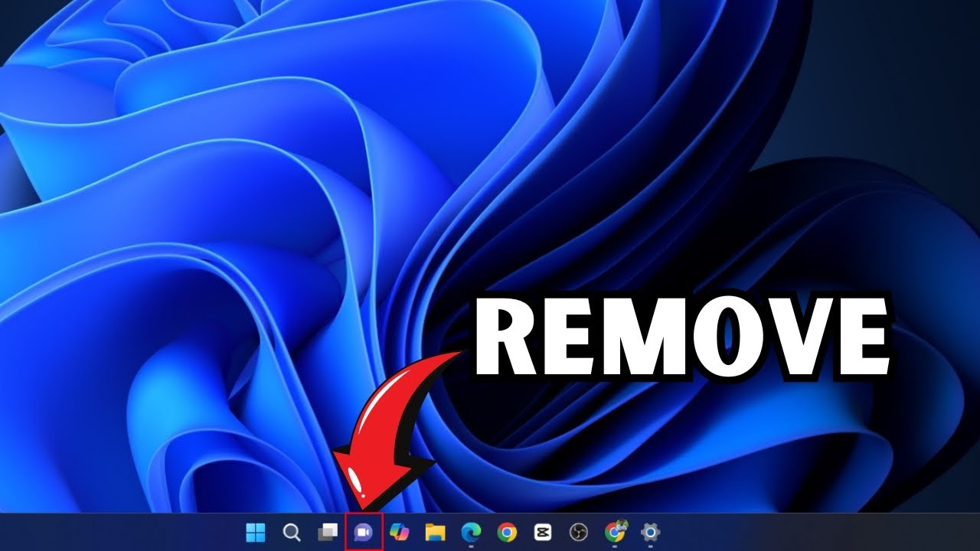Open the Chrome icon with the profile picture
The width and height of the screenshot is (980, 551).
pos(615,531)
